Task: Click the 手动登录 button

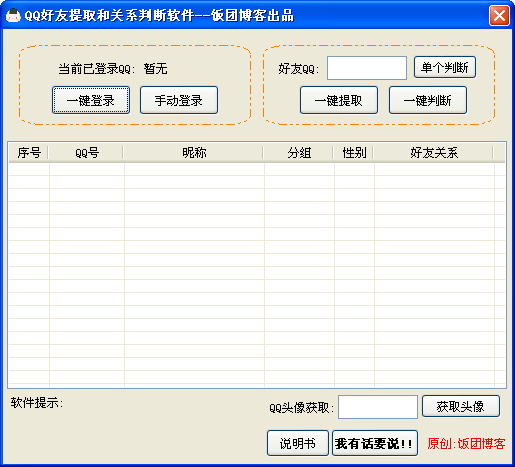Action: click(179, 100)
